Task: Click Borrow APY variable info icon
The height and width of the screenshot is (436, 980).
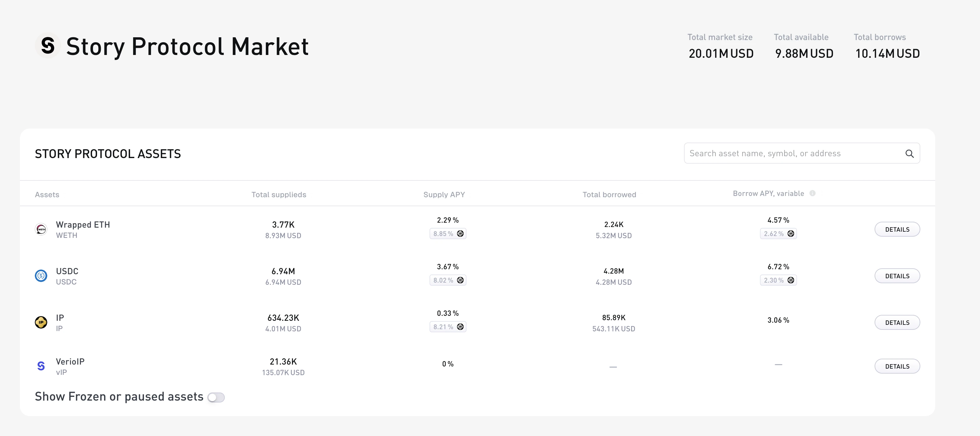Action: coord(812,193)
